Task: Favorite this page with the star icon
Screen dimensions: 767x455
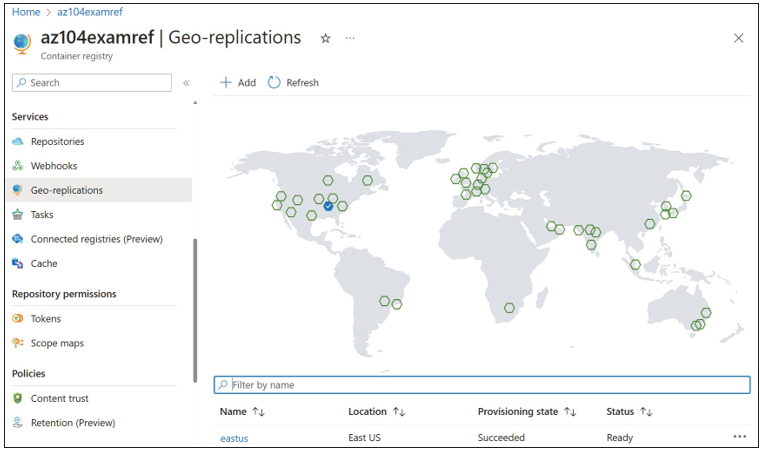Action: coord(325,39)
